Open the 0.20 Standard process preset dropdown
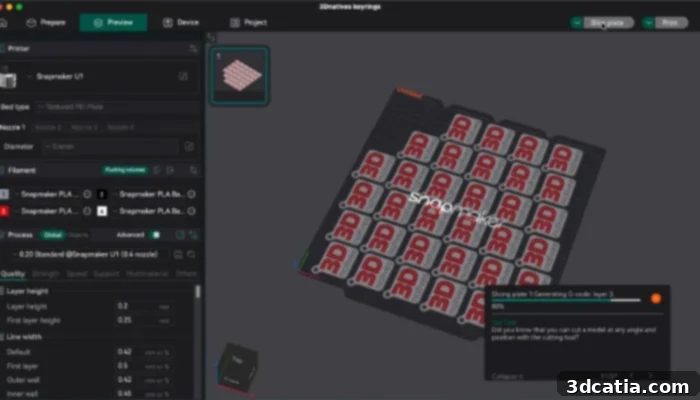This screenshot has width=700, height=400. (89, 254)
